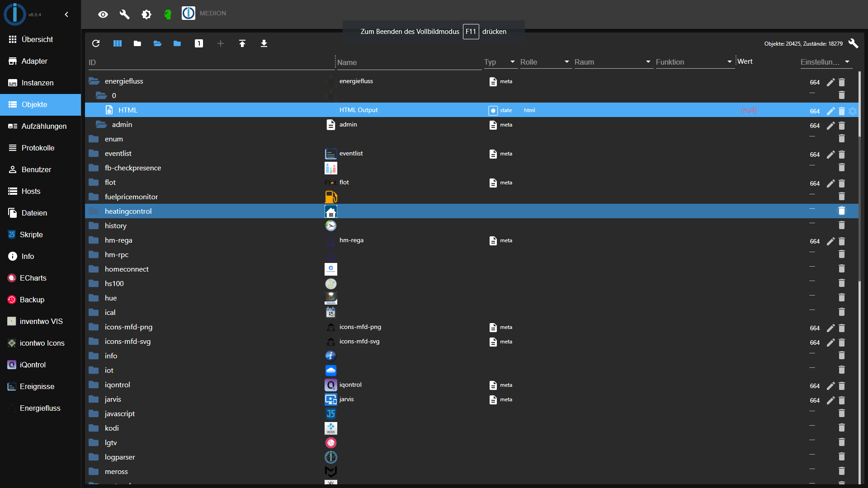The height and width of the screenshot is (488, 868).
Task: Upload objects with up arrow icon
Action: [242, 43]
